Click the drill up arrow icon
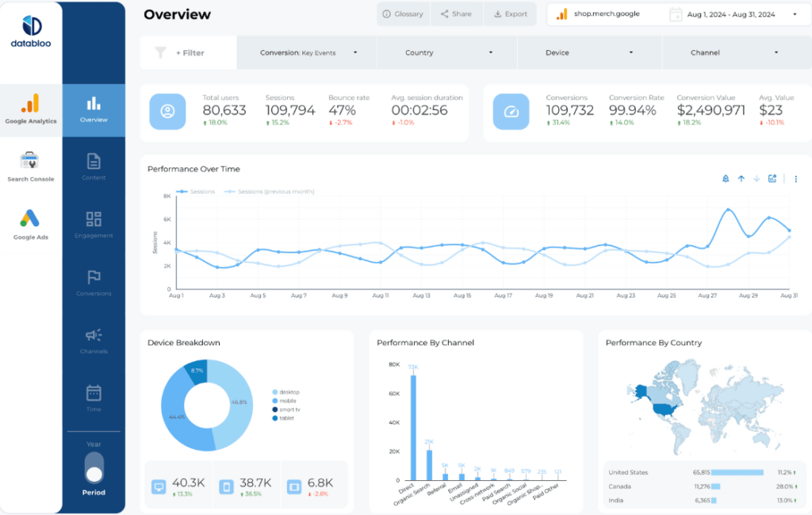Viewport: 812px width, 515px height. (x=741, y=179)
